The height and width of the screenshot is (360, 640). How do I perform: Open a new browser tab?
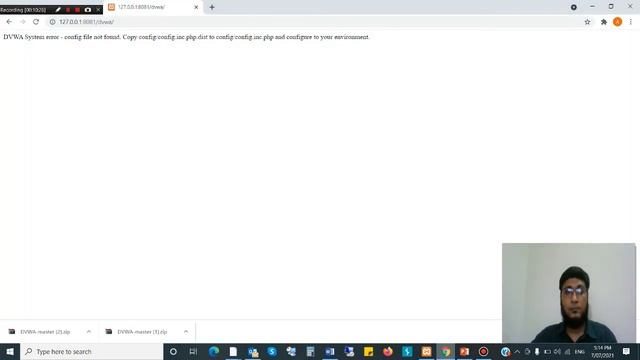[212, 7]
